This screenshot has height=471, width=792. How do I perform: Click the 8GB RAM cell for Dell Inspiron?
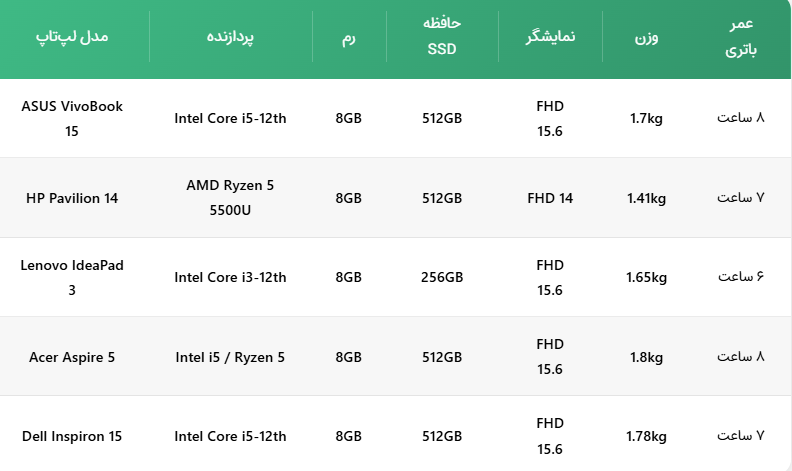349,436
